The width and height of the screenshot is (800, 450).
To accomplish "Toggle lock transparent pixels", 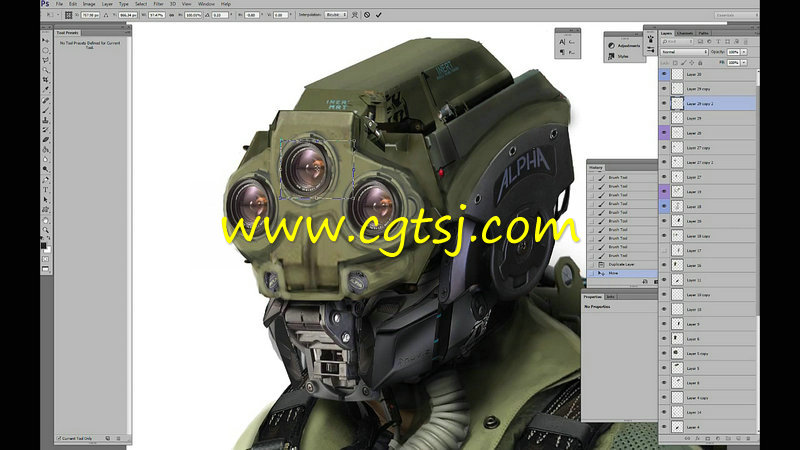I will coord(675,63).
